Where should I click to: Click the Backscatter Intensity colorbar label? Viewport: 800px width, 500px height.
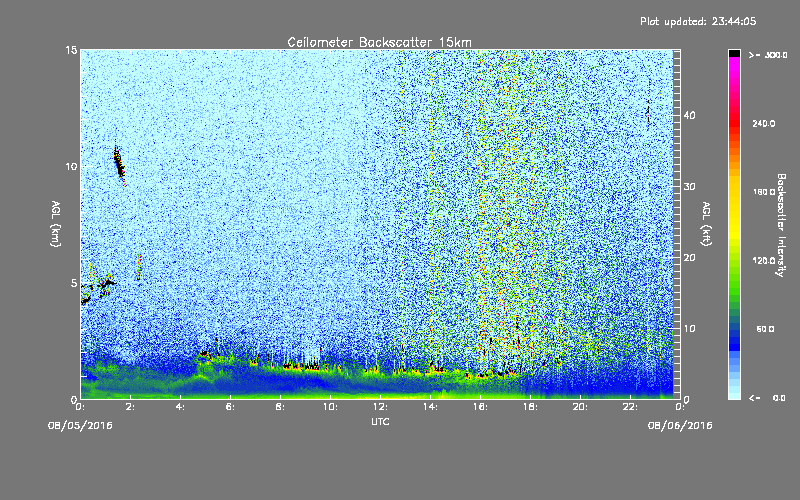(780, 225)
